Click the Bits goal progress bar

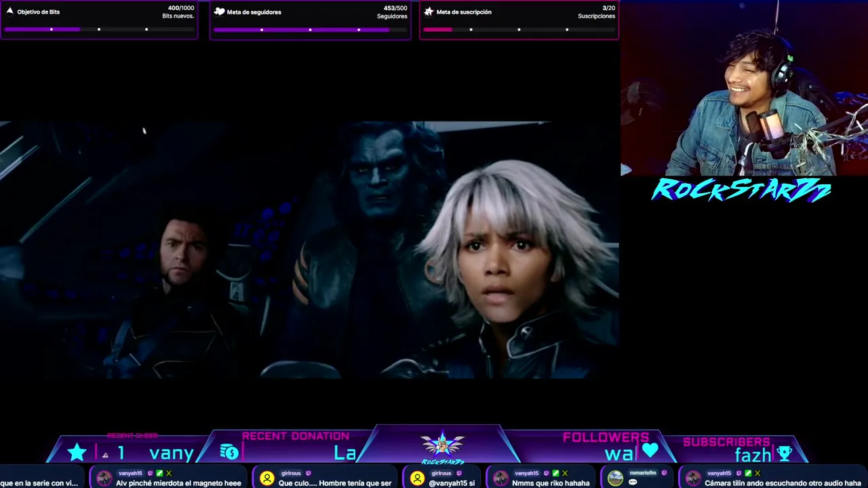(99, 29)
